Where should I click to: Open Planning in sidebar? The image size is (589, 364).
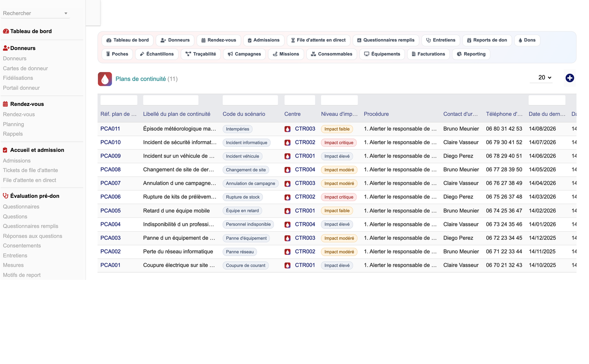pos(13,124)
